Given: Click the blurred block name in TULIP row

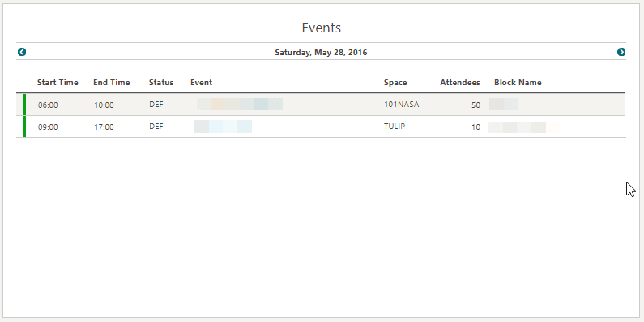Looking at the screenshot, I should coord(523,127).
